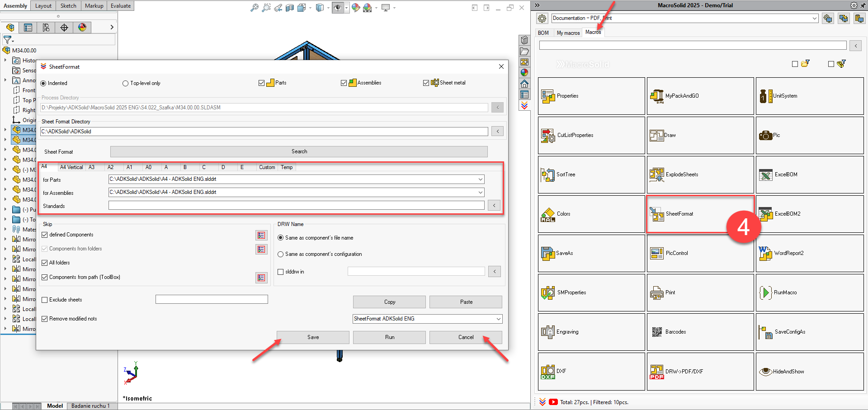
Task: Open the Evaluate ribbon tab
Action: tap(121, 6)
